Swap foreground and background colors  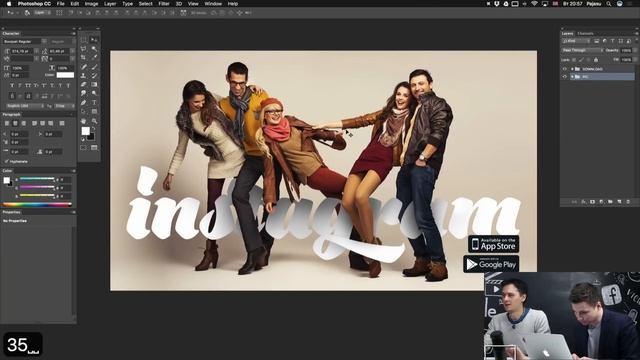(x=93, y=129)
